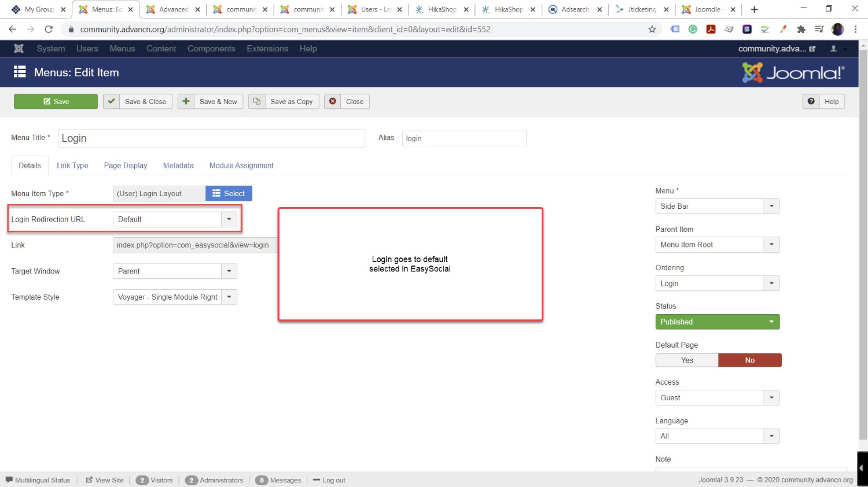Image resolution: width=868 pixels, height=487 pixels.
Task: Click the green plus Save & New icon
Action: pyautogui.click(x=186, y=101)
